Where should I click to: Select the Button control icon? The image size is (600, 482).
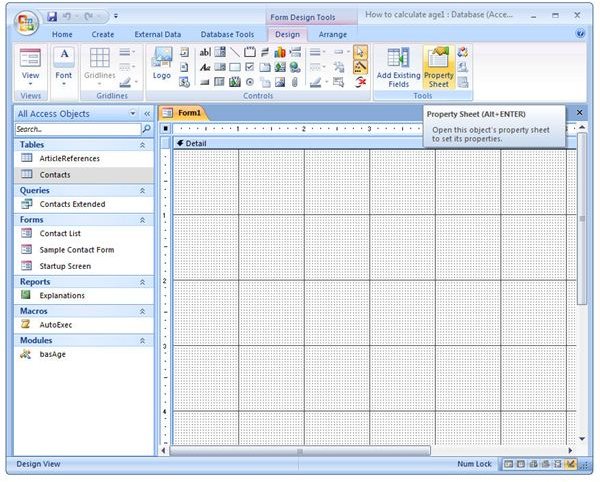tap(205, 82)
